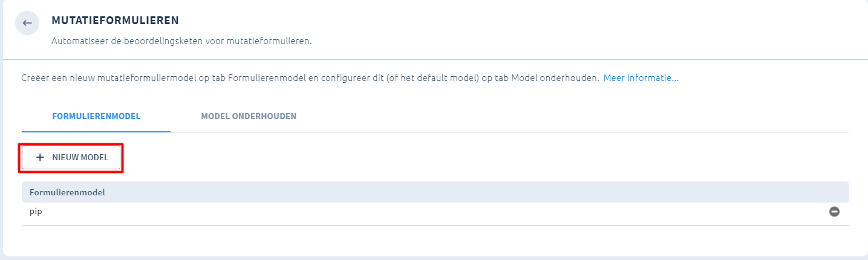Image resolution: width=868 pixels, height=260 pixels.
Task: Click the word Formulierenmodel in the tab bar
Action: point(96,116)
